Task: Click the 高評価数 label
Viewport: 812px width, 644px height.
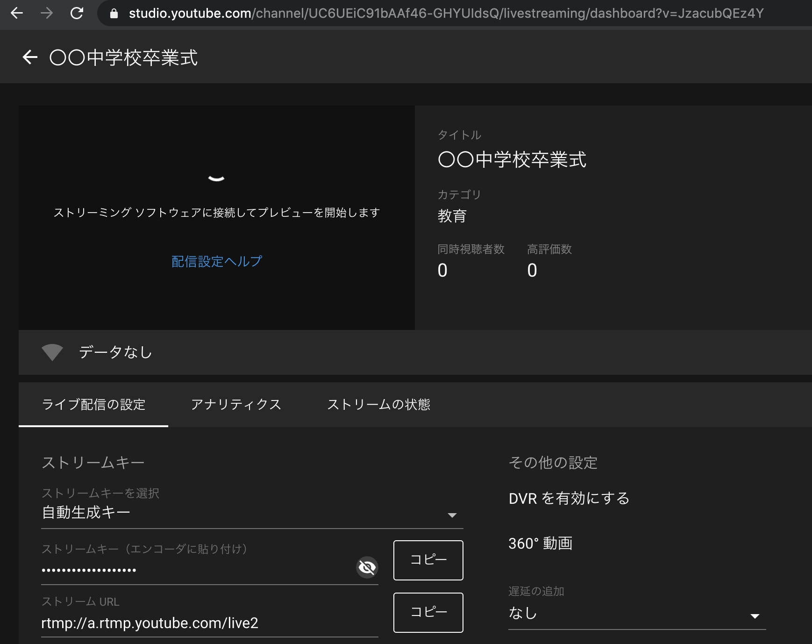Action: pos(549,249)
